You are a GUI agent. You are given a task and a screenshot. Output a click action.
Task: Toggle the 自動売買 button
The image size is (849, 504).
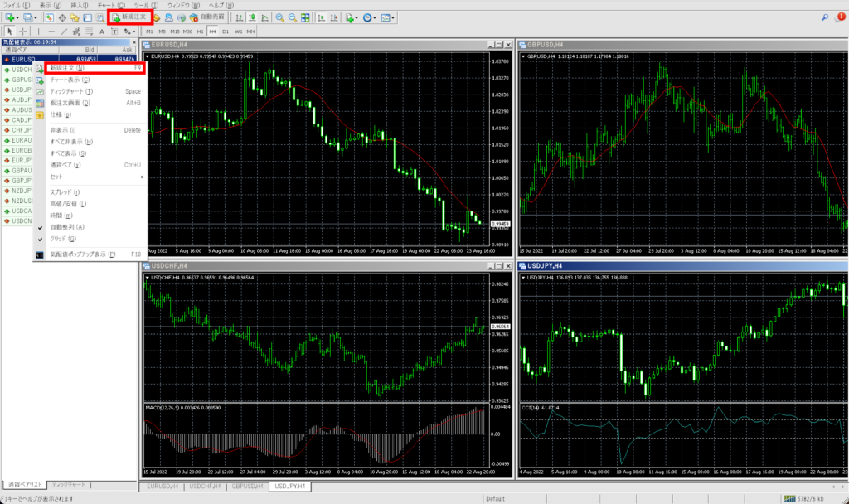click(206, 17)
